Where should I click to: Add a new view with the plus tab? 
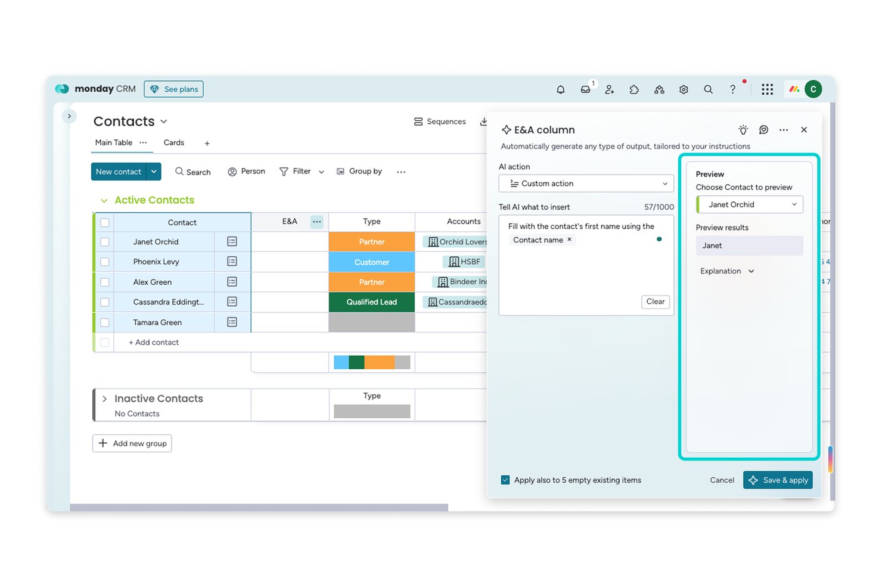pos(207,144)
